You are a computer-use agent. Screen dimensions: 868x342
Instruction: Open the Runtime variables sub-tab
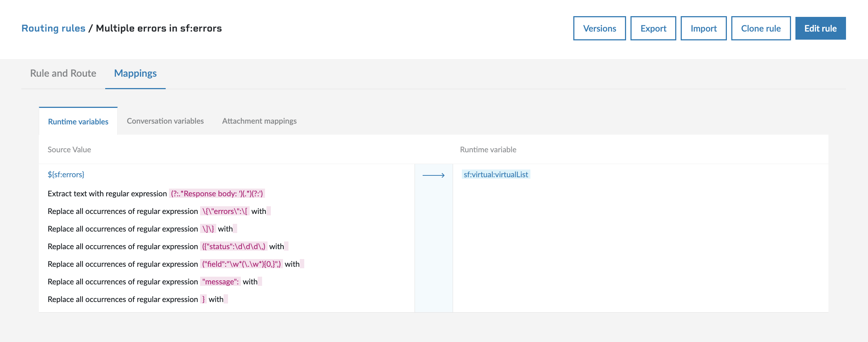78,121
